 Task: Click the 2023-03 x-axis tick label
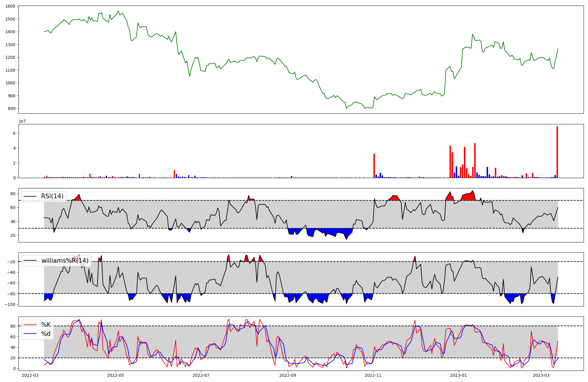541,375
